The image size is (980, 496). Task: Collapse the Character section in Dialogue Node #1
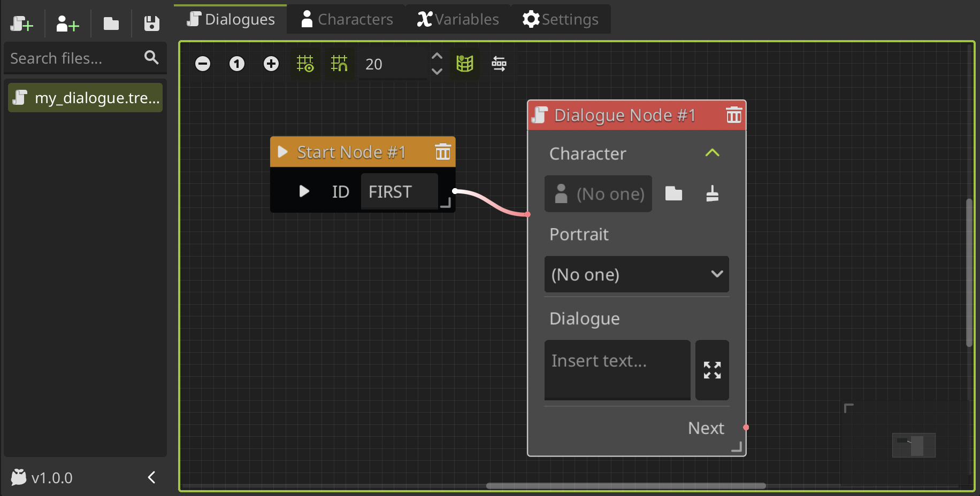pos(712,153)
